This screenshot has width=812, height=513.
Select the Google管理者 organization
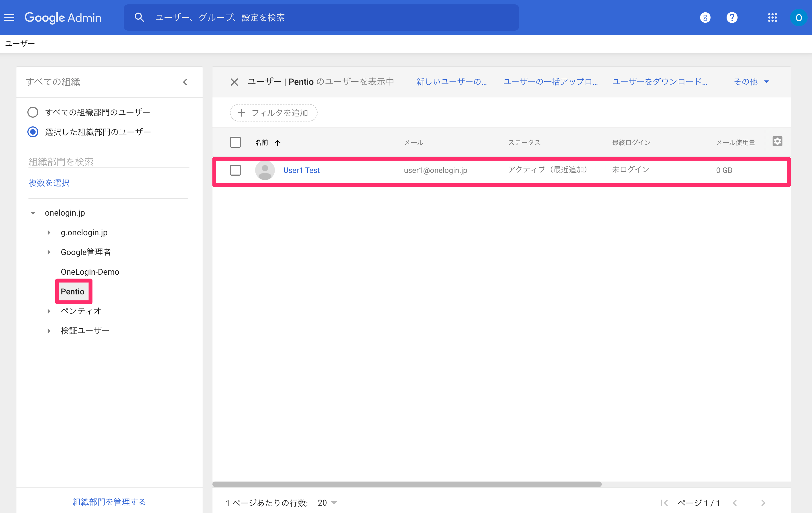click(x=86, y=252)
